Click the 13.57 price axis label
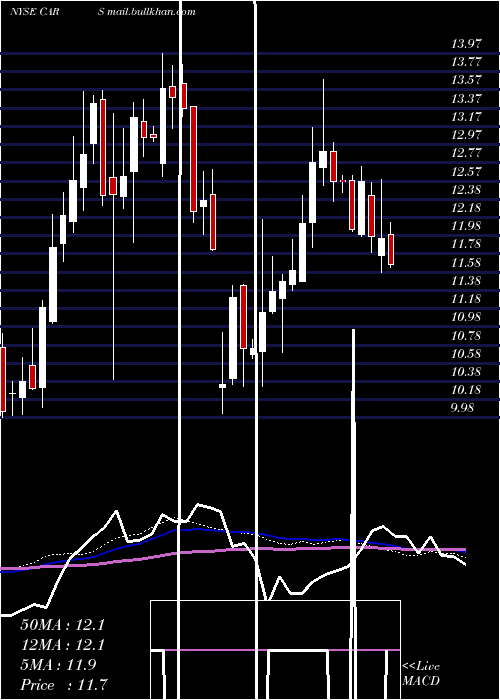This screenshot has height=700, width=500. click(466, 80)
